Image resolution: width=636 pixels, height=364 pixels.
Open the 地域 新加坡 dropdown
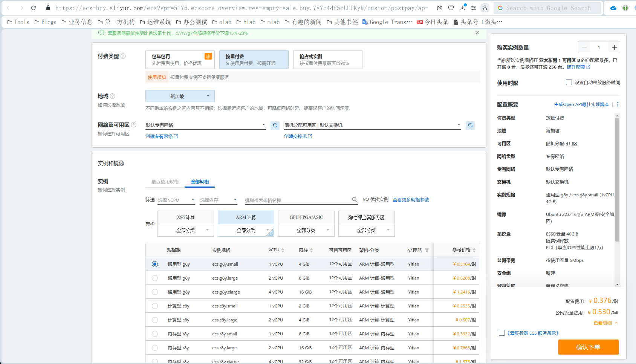[x=180, y=96]
